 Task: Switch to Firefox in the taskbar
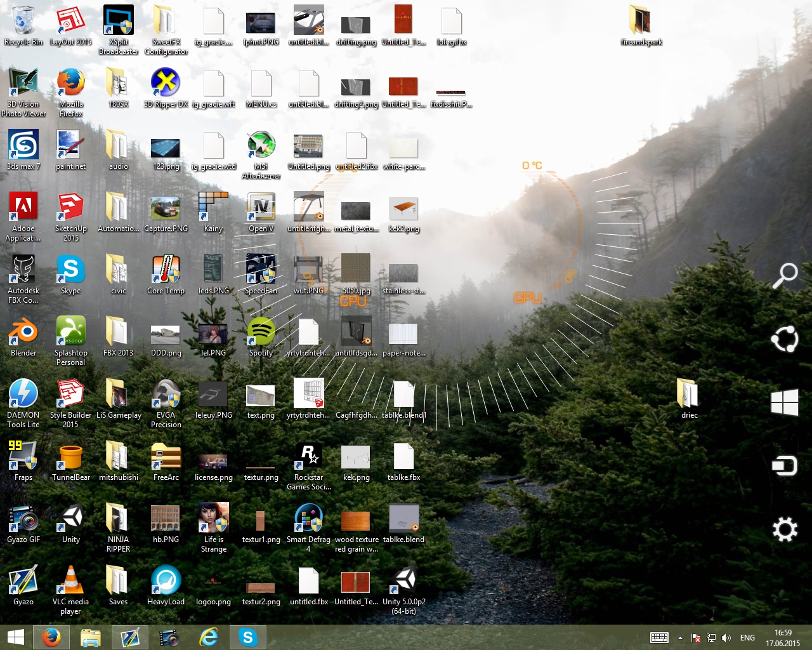pos(51,637)
